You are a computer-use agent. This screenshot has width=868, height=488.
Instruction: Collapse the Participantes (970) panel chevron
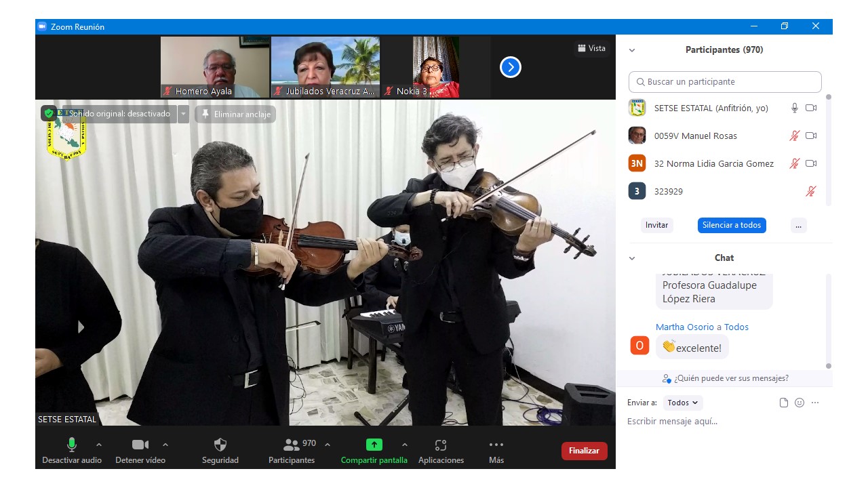[x=632, y=50]
